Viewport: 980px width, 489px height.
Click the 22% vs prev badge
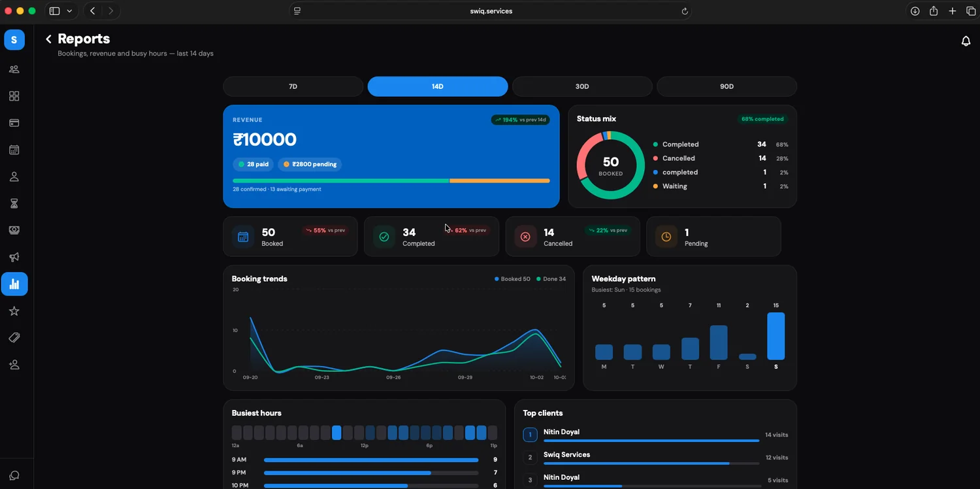click(x=608, y=230)
